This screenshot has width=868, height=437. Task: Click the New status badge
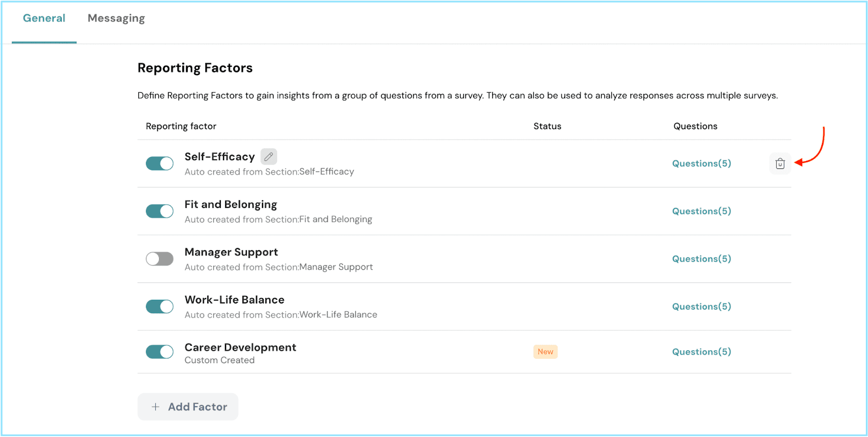[545, 352]
